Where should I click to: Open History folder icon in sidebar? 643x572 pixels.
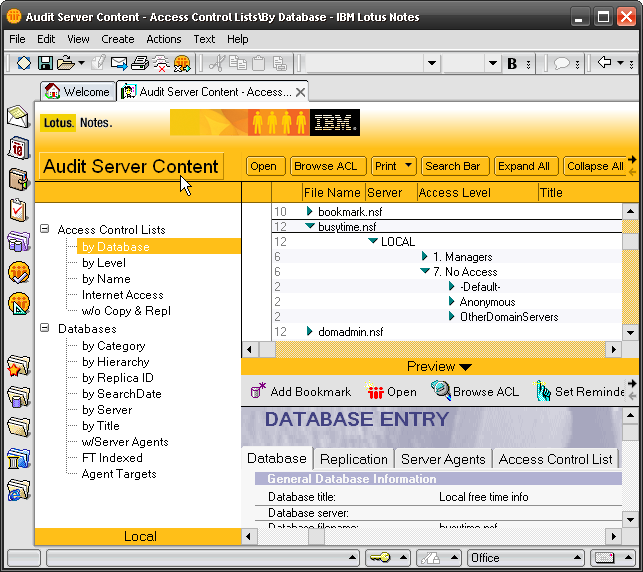pyautogui.click(x=18, y=458)
